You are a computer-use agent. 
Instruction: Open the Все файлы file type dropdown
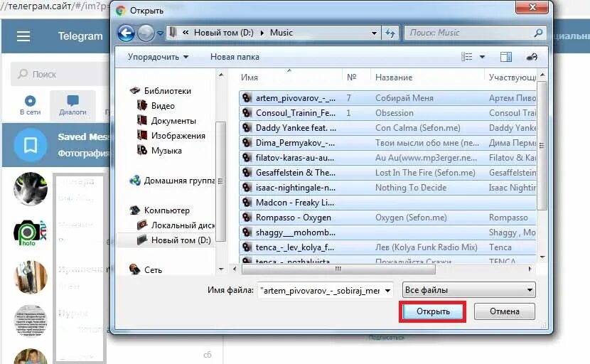click(x=468, y=290)
